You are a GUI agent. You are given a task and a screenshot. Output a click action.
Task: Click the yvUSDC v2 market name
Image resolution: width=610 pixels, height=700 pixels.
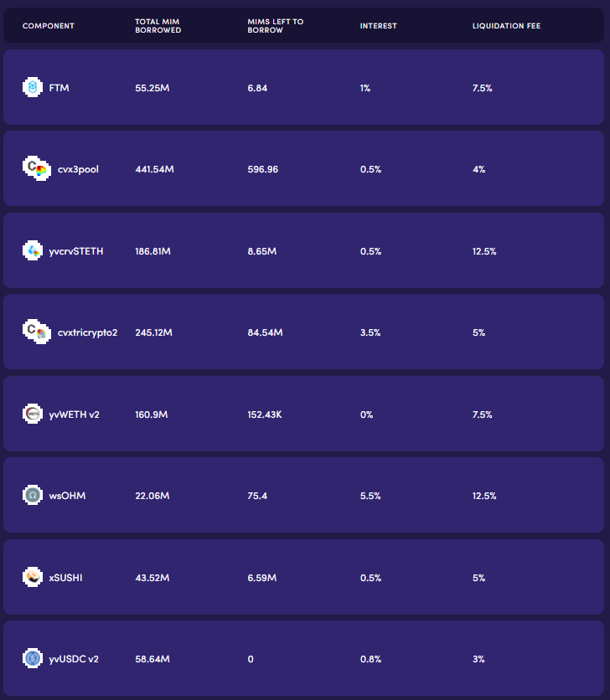(74, 660)
